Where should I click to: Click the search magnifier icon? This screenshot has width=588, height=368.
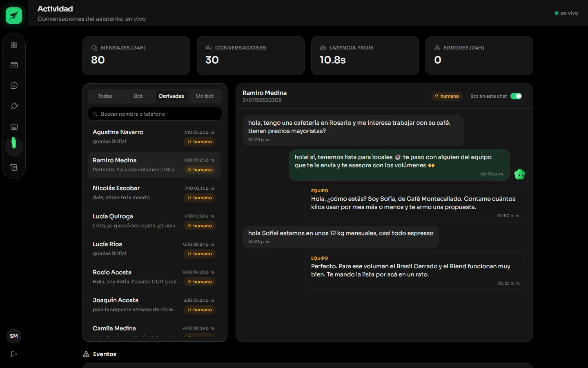point(95,114)
